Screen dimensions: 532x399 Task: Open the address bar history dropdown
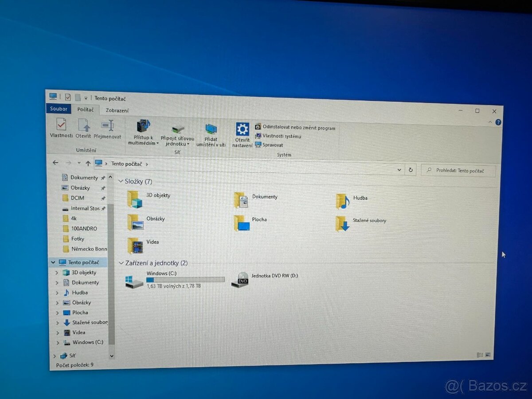(399, 170)
